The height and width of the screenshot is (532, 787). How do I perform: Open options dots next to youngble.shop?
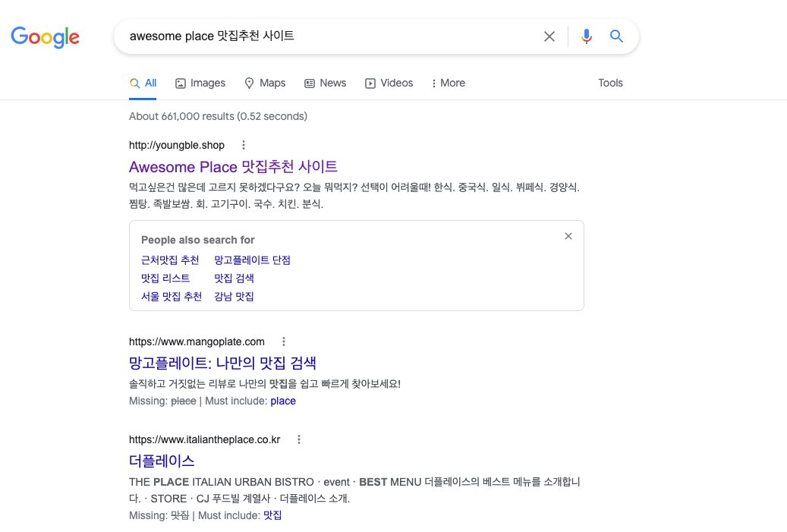(x=244, y=145)
